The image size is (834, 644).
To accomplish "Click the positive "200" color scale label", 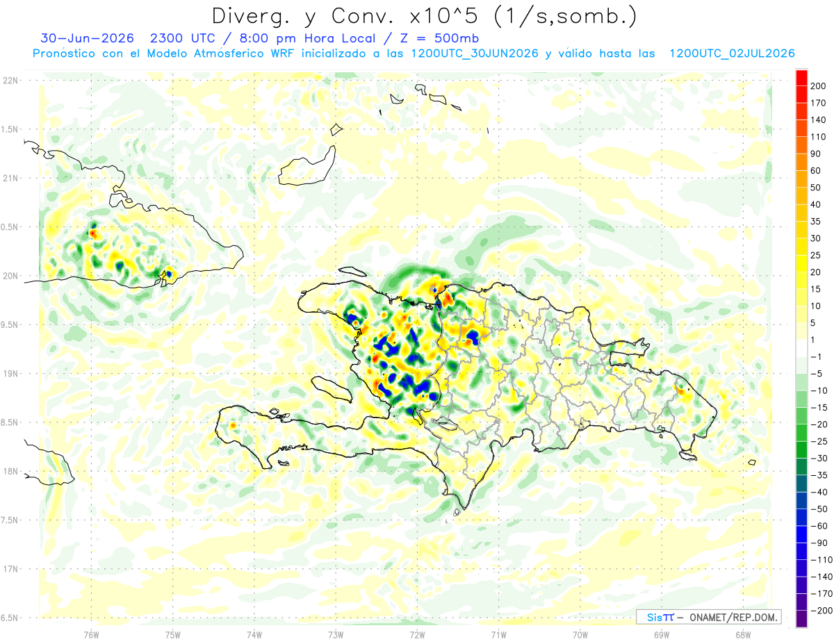I will point(819,86).
